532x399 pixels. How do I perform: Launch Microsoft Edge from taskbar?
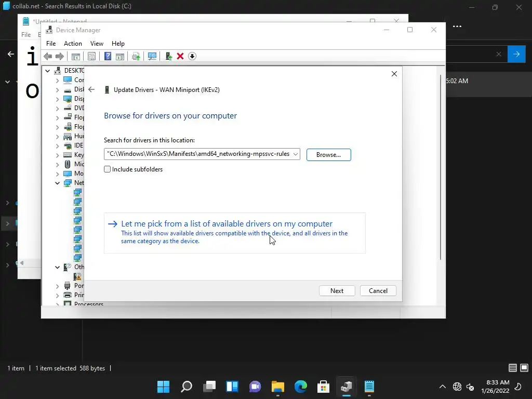301,387
